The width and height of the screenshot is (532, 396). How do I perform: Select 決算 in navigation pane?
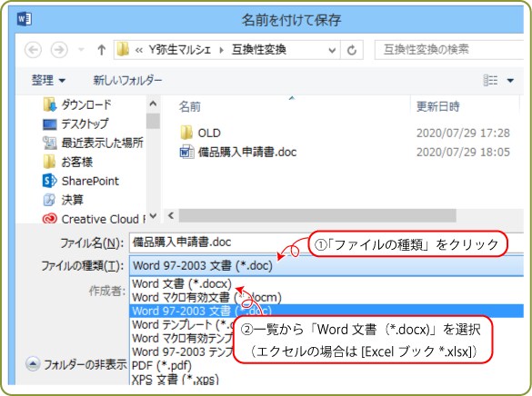click(x=64, y=200)
